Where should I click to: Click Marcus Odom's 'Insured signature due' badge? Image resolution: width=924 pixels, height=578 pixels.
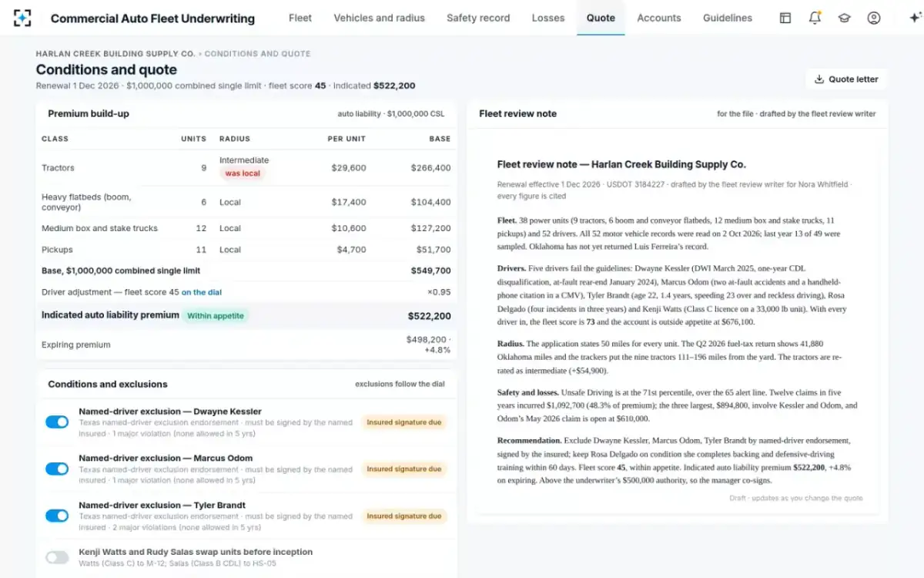click(x=404, y=469)
